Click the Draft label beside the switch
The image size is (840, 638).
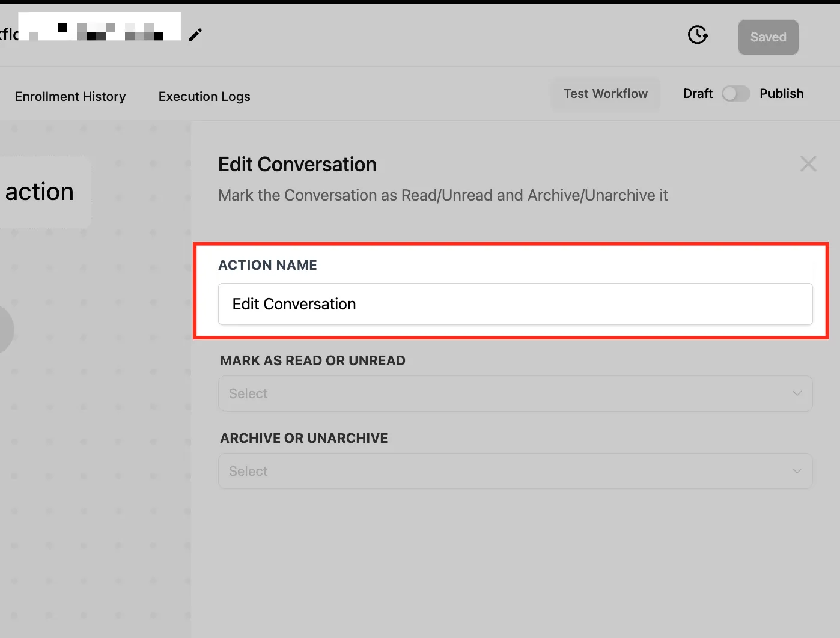pyautogui.click(x=698, y=94)
